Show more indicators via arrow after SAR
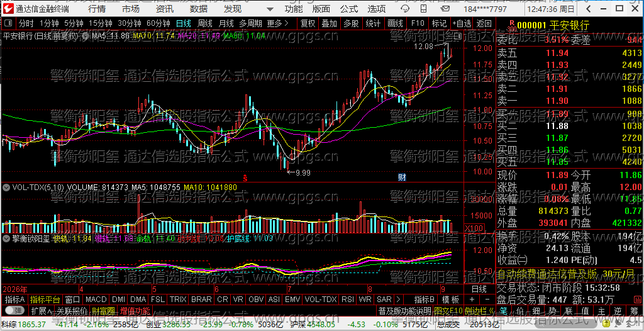The height and width of the screenshot is (331, 644). (x=397, y=299)
